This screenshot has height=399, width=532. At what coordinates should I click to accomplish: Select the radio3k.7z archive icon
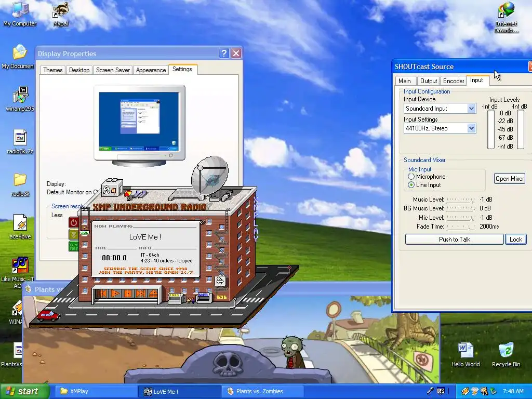tap(20, 141)
